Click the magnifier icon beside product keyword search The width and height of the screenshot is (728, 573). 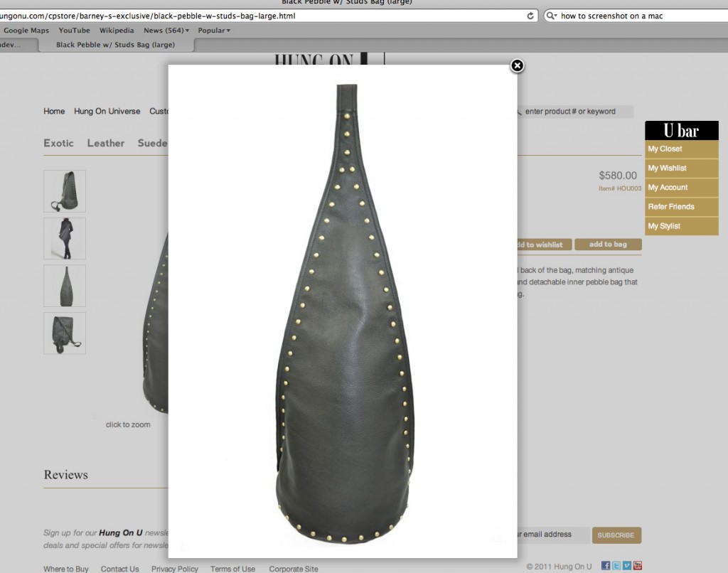tap(518, 112)
